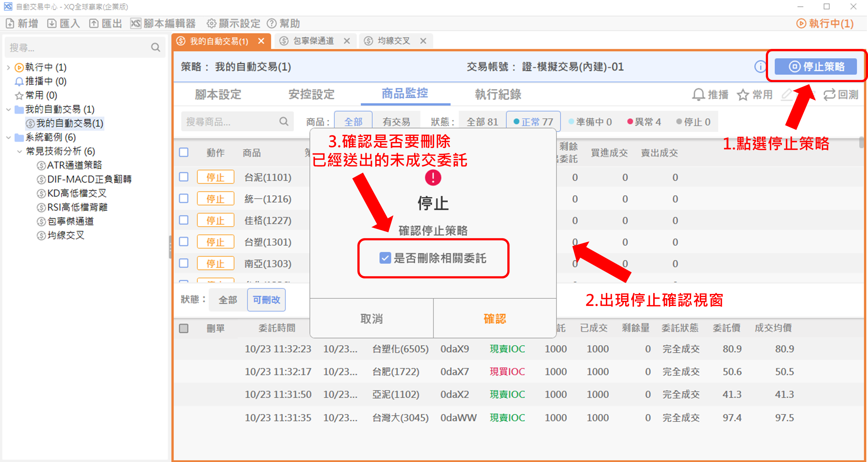
Task: Click the 常用 star favorite icon
Action: (x=743, y=95)
